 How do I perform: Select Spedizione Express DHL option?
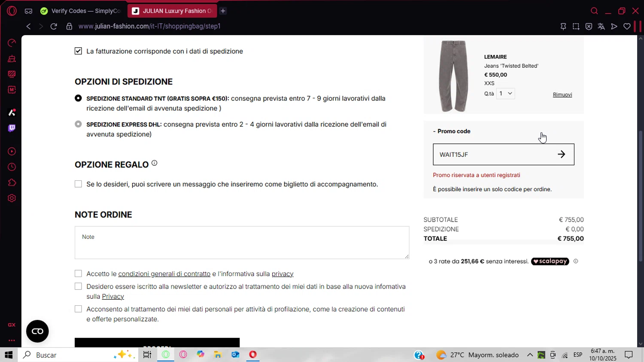pos(78,124)
